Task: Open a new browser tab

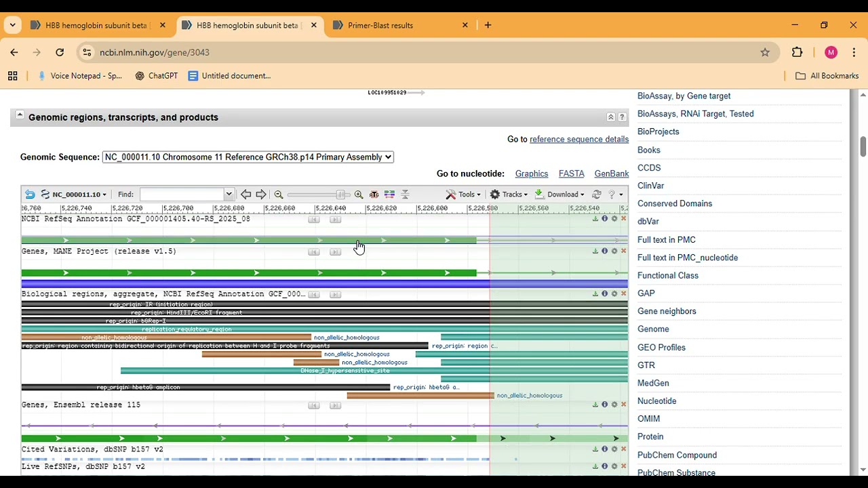Action: [488, 25]
